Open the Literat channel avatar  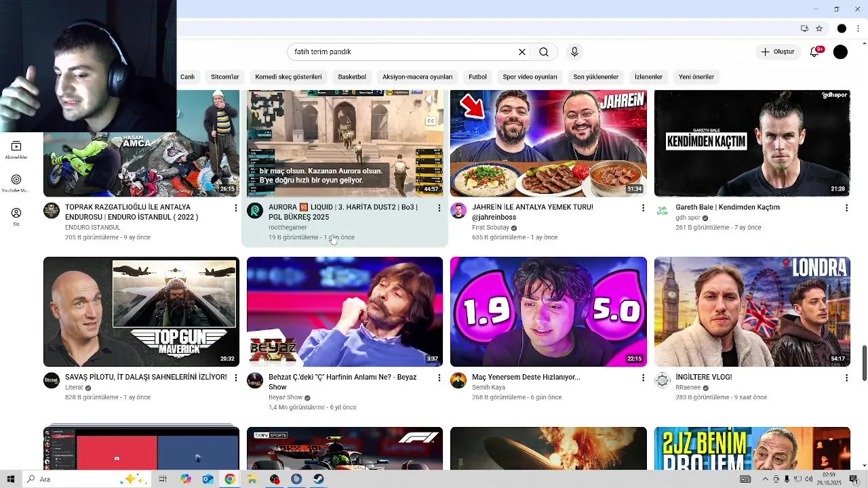click(52, 380)
